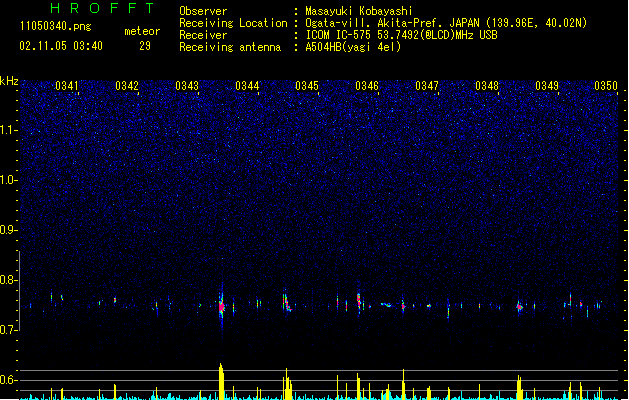Click the kHz axis unit label

point(9,81)
